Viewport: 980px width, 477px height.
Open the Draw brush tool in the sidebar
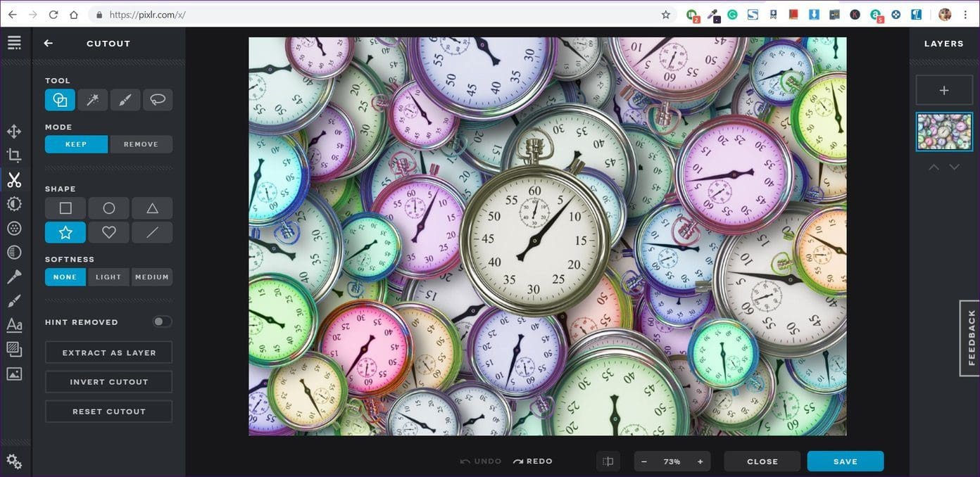point(14,301)
